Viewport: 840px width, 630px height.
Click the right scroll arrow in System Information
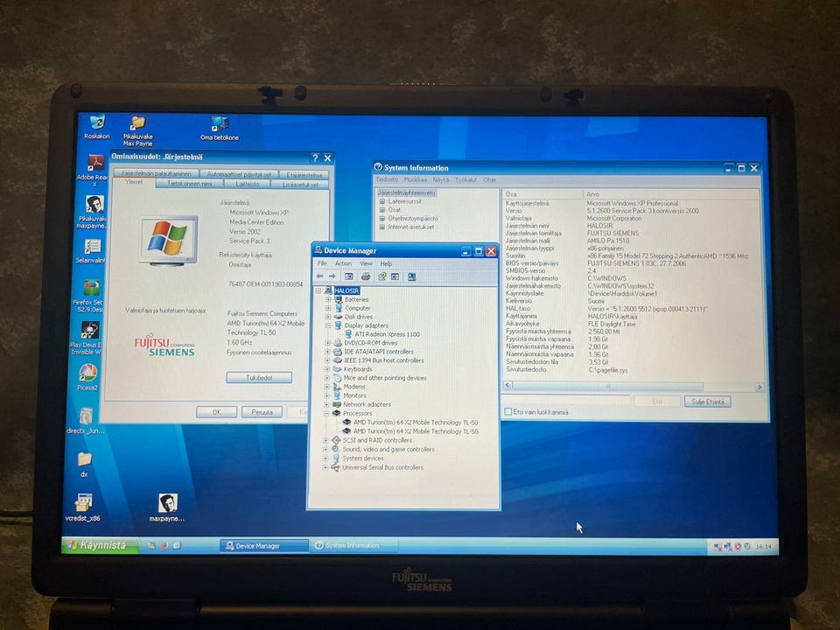(759, 387)
